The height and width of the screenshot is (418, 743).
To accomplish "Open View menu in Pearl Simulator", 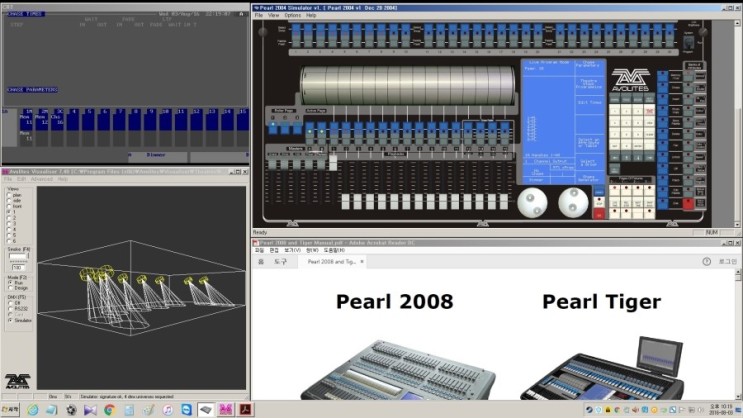I will [x=273, y=15].
